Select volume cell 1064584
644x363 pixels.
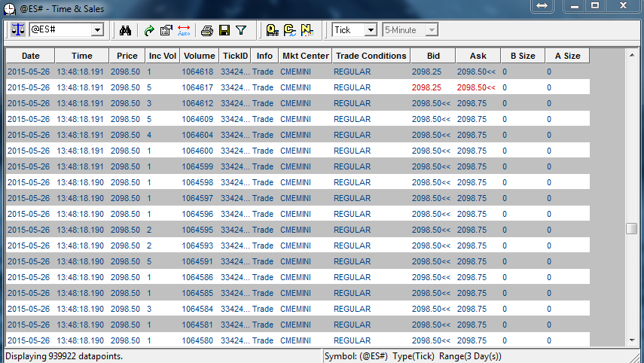pos(197,309)
